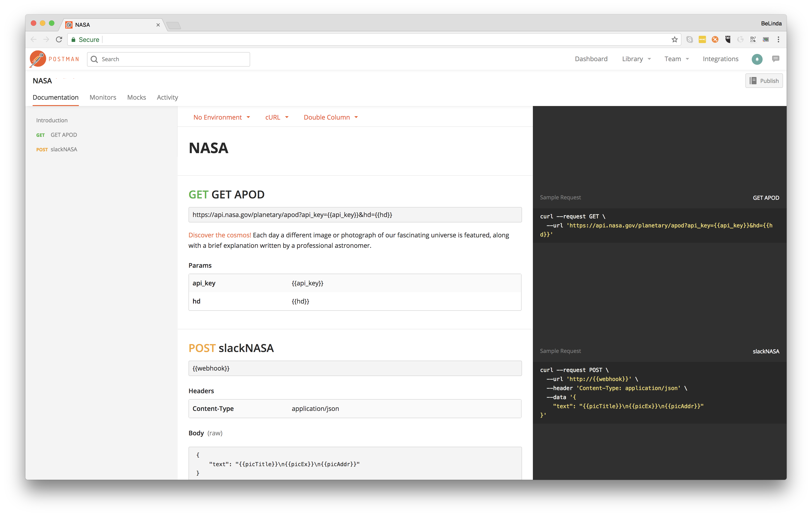Click the curl POST sample code block
This screenshot has width=812, height=516.
[x=660, y=393]
